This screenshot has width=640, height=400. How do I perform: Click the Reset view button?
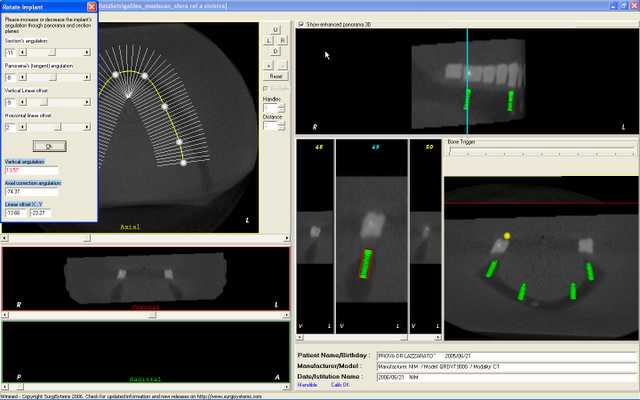pos(276,76)
